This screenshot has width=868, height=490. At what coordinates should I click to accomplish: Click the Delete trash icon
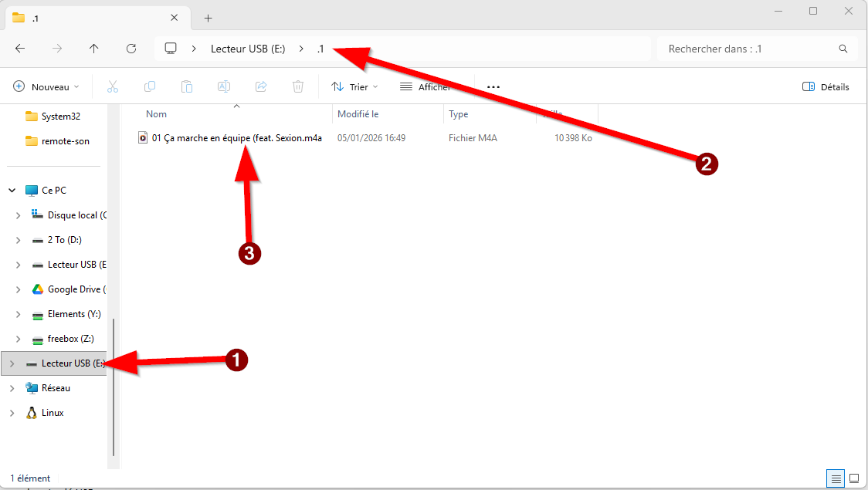click(298, 87)
